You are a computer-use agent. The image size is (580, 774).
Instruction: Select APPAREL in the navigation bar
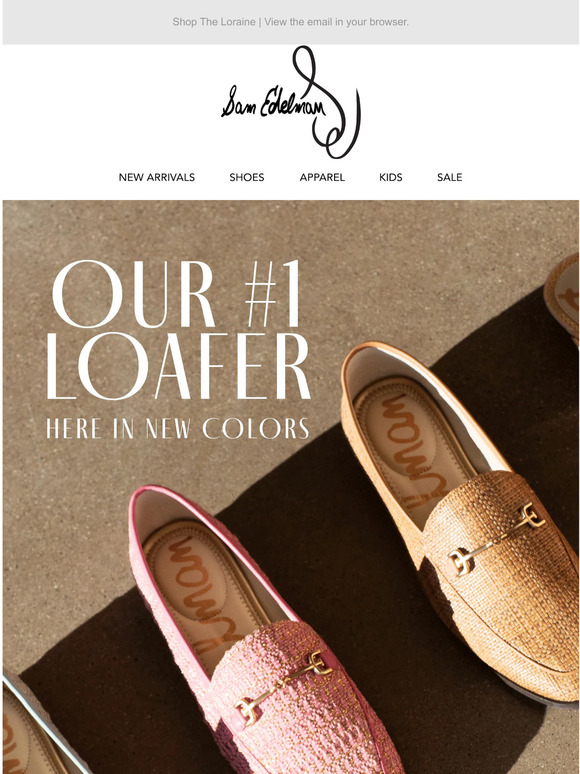[322, 177]
